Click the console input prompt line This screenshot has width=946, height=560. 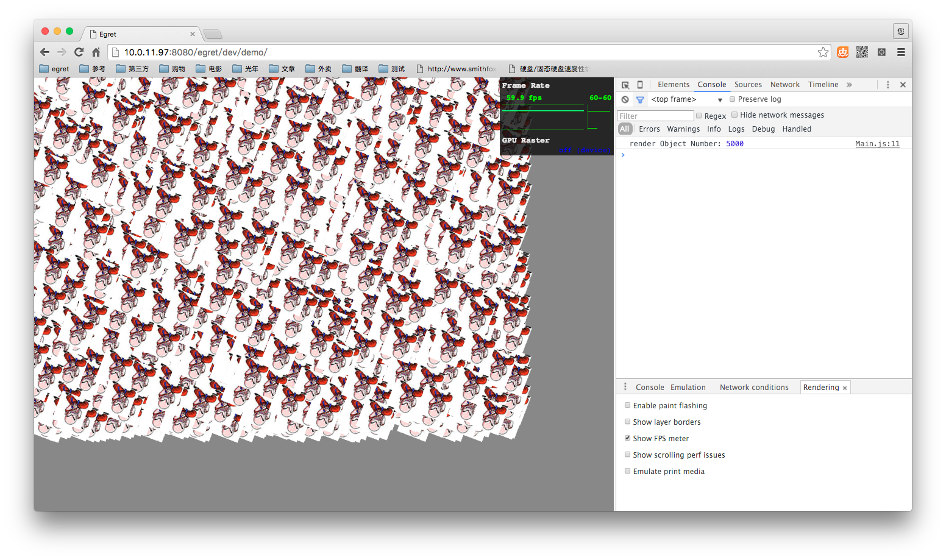pos(764,155)
